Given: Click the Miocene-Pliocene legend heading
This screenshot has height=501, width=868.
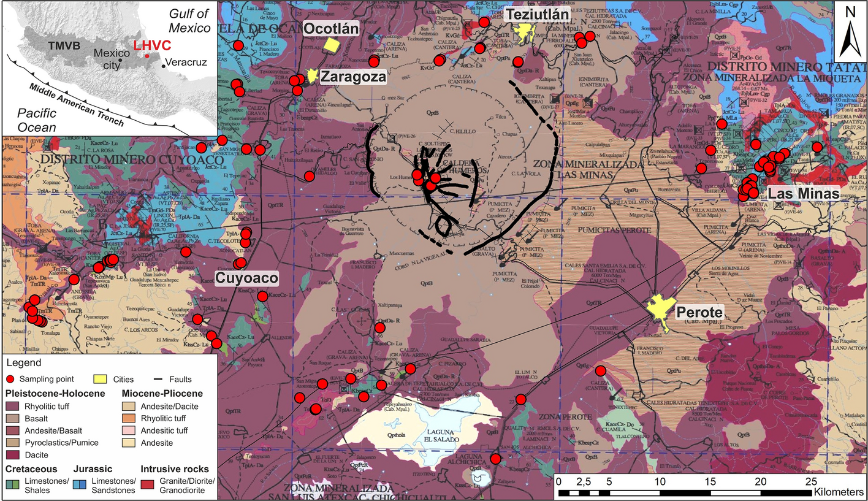Looking at the screenshot, I should 162,393.
